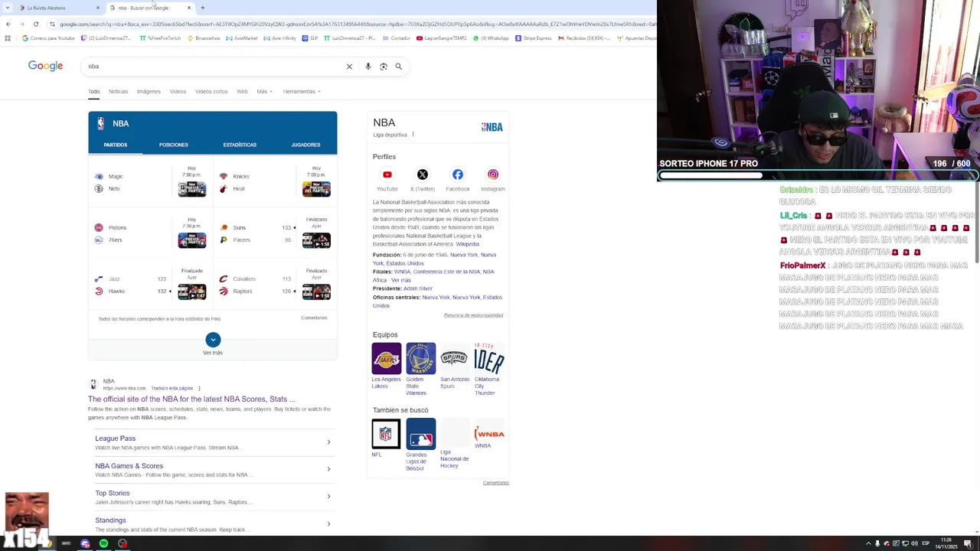The image size is (980, 551).
Task: Open taskbar volume control icon
Action: pyautogui.click(x=915, y=543)
